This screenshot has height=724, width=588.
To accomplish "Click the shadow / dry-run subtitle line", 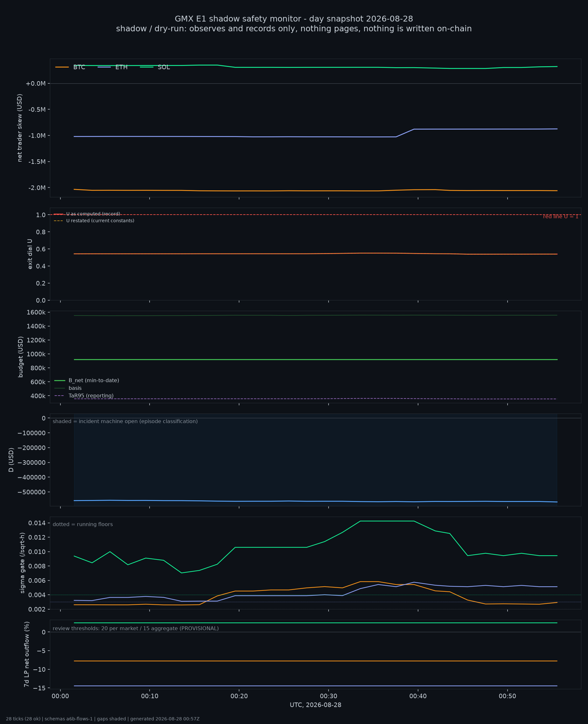I will tap(294, 29).
